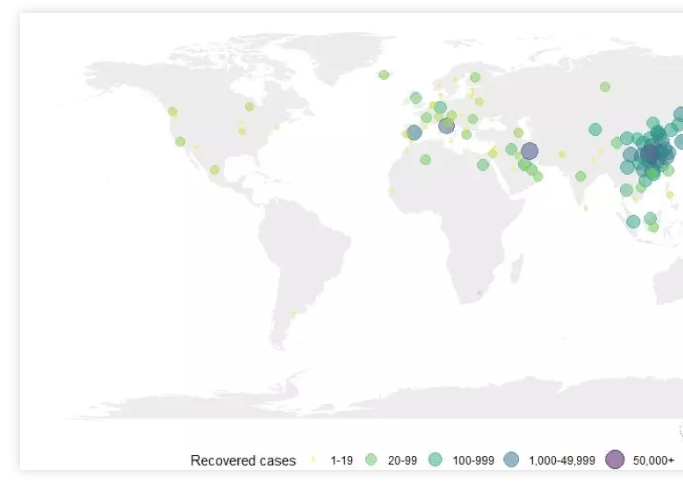Viewport: 683px width, 494px height.
Task: Select the large purple bubble over Iran
Action: 529,151
